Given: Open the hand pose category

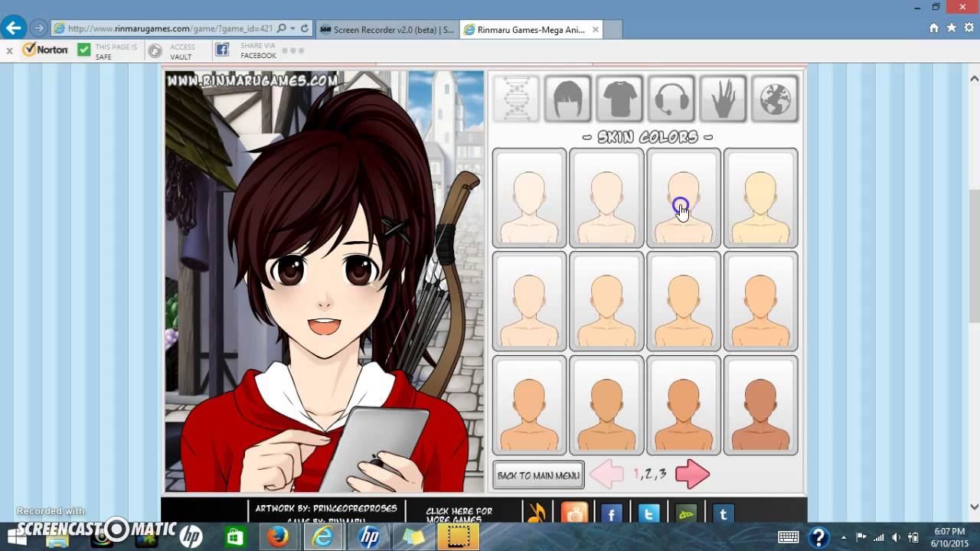Looking at the screenshot, I should [x=723, y=98].
